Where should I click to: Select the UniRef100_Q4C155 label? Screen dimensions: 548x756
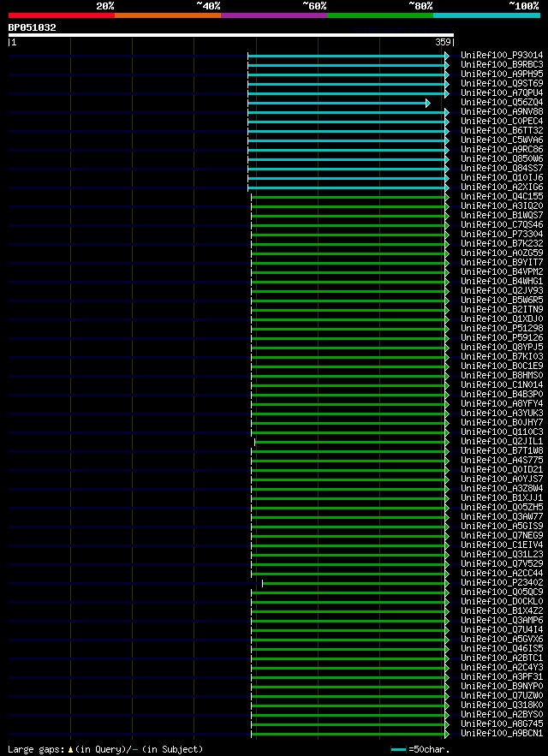click(x=502, y=197)
